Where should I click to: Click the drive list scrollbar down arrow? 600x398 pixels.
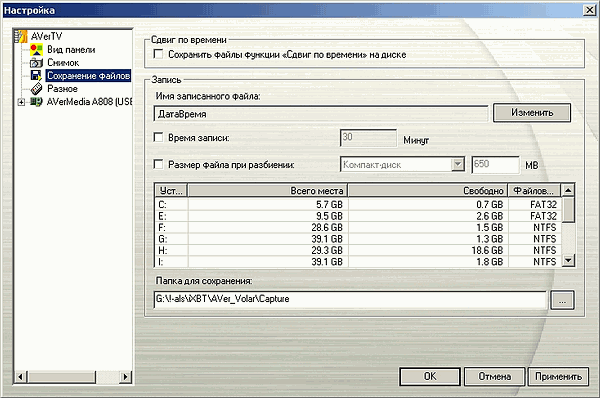pos(569,261)
